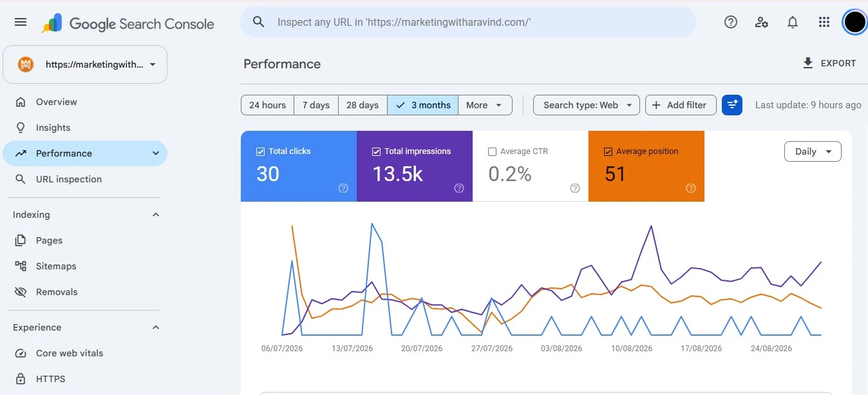Select the 3 months range

tap(423, 105)
